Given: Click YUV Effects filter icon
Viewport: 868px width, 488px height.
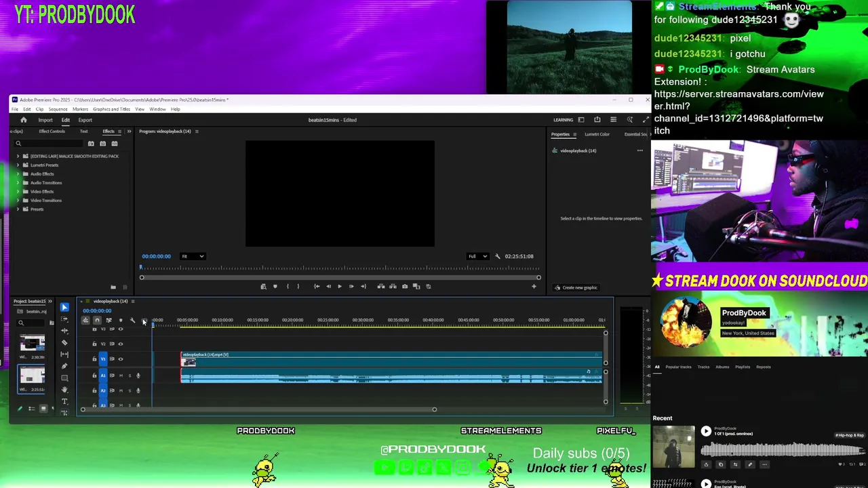Looking at the screenshot, I should 115,143.
